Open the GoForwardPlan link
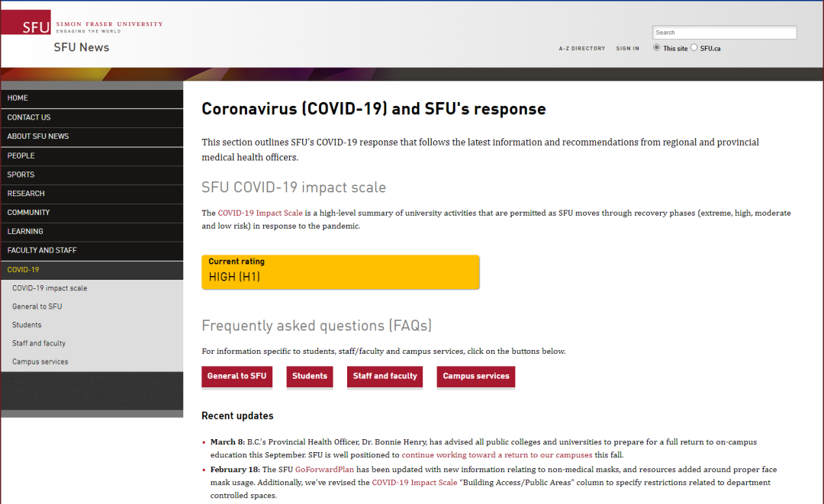 tap(325, 470)
